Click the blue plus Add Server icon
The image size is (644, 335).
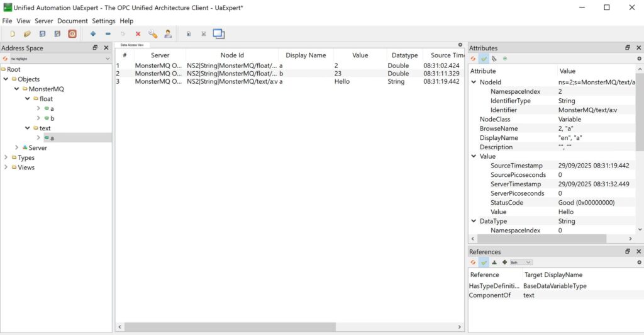(x=93, y=34)
